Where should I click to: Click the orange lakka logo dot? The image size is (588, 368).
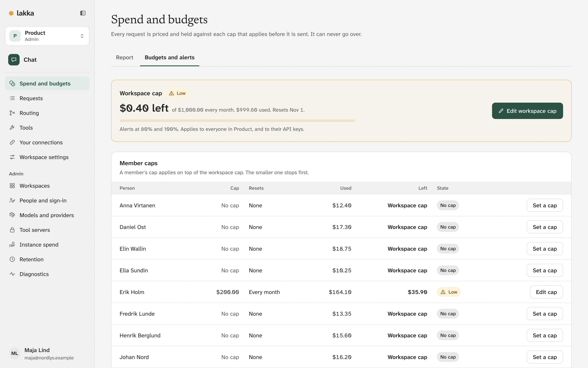pos(11,13)
